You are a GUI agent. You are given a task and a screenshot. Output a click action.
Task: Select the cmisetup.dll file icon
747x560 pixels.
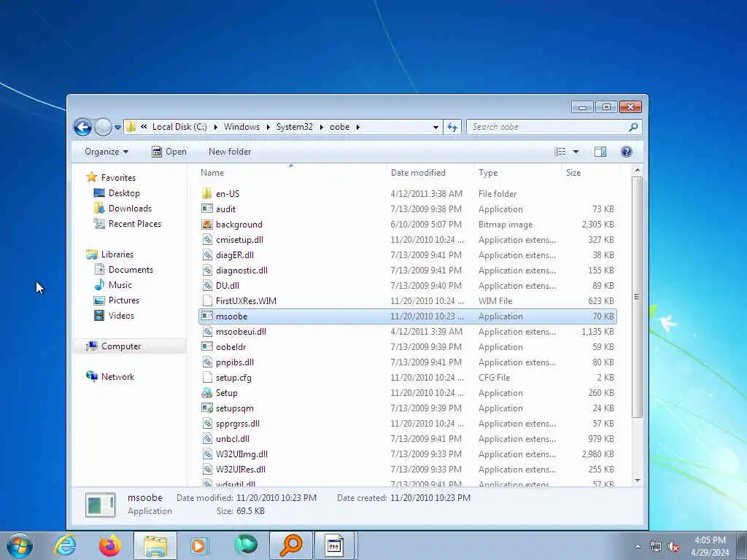tap(206, 239)
